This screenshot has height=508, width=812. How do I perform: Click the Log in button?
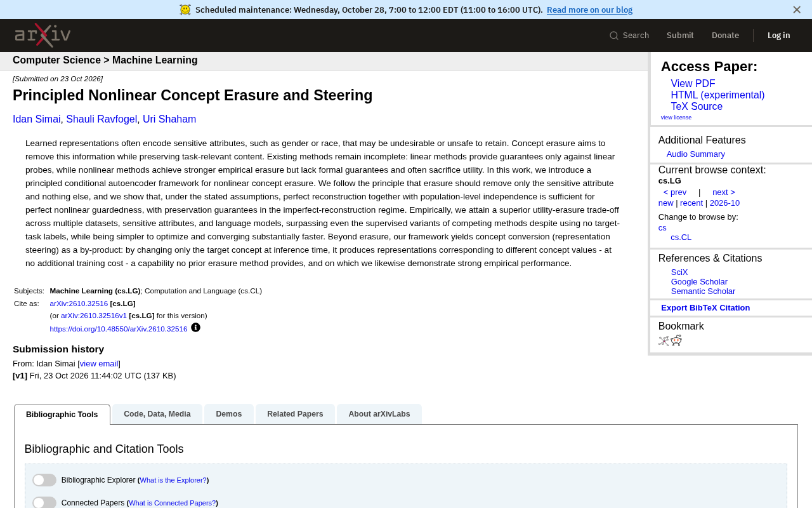click(x=779, y=36)
